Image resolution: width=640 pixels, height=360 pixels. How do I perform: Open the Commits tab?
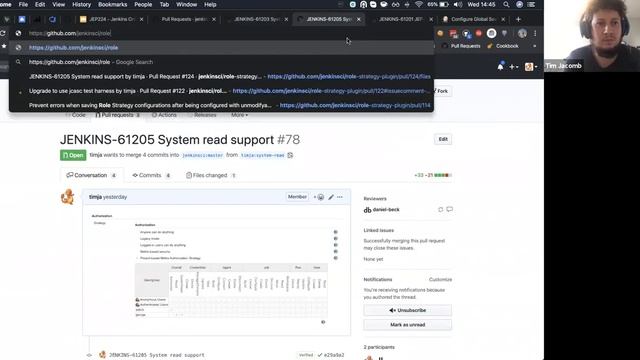tap(151, 175)
